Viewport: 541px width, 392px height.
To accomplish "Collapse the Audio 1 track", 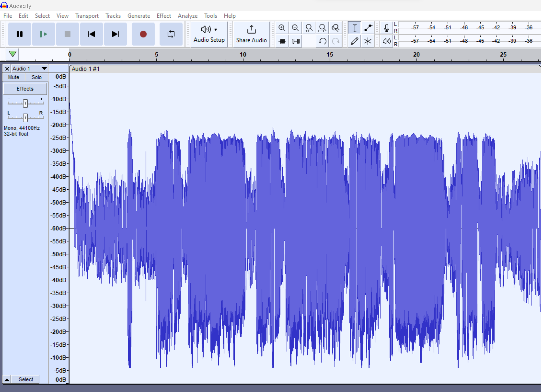I will click(7, 379).
